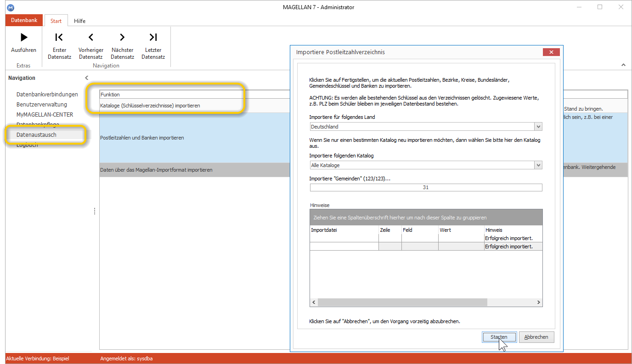The height and width of the screenshot is (364, 632).
Task: Expand the Alle Kataloge dropdown
Action: pyautogui.click(x=538, y=165)
